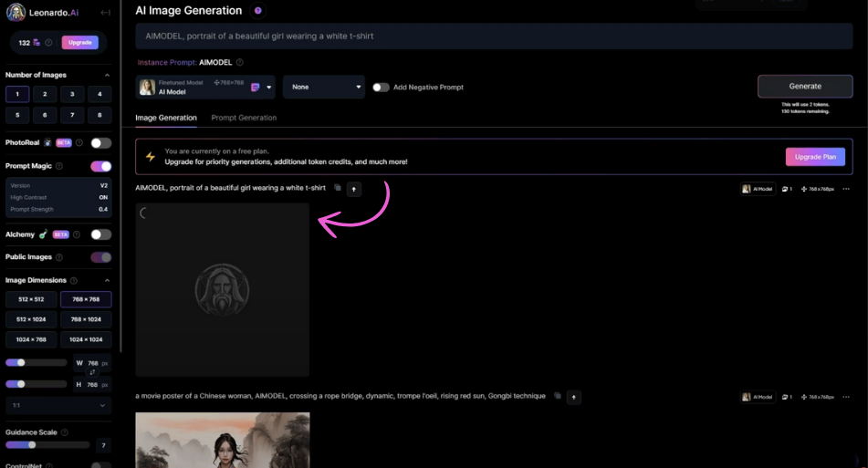Image resolution: width=868 pixels, height=468 pixels.
Task: Adjust the Guidance Scale slider
Action: coord(32,445)
